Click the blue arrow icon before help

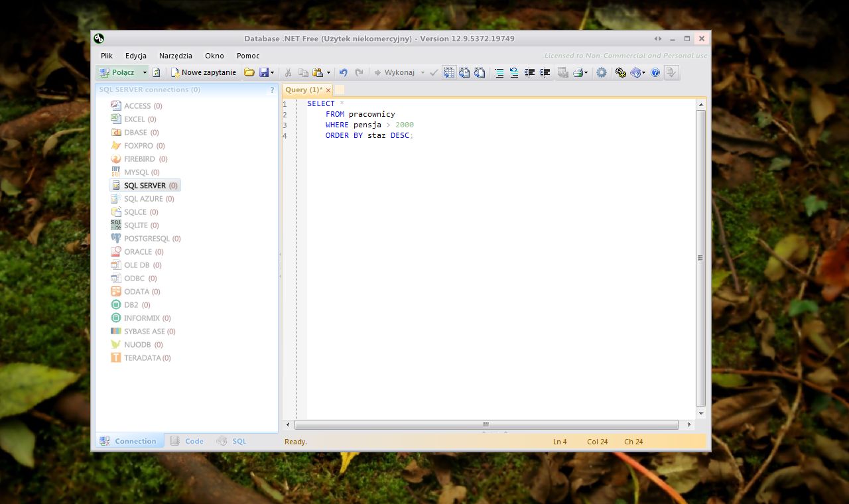tap(635, 72)
